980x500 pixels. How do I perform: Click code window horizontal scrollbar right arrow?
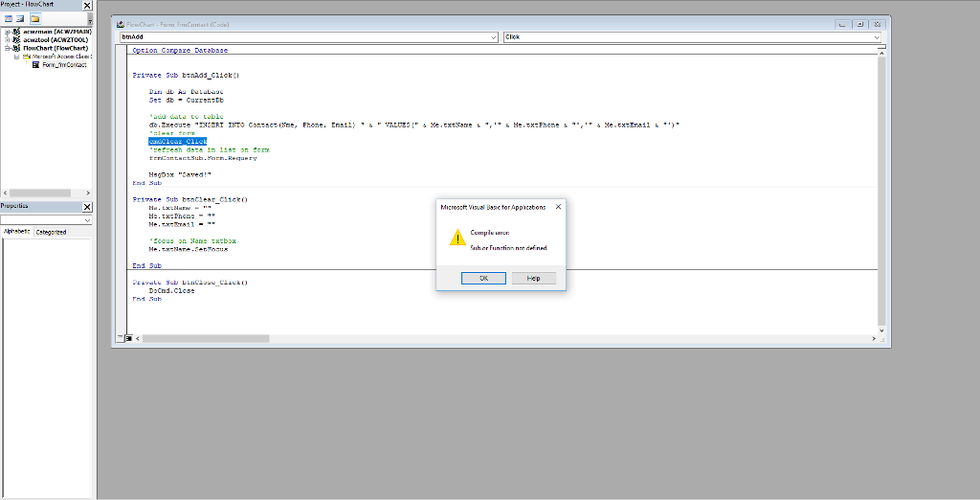point(874,338)
